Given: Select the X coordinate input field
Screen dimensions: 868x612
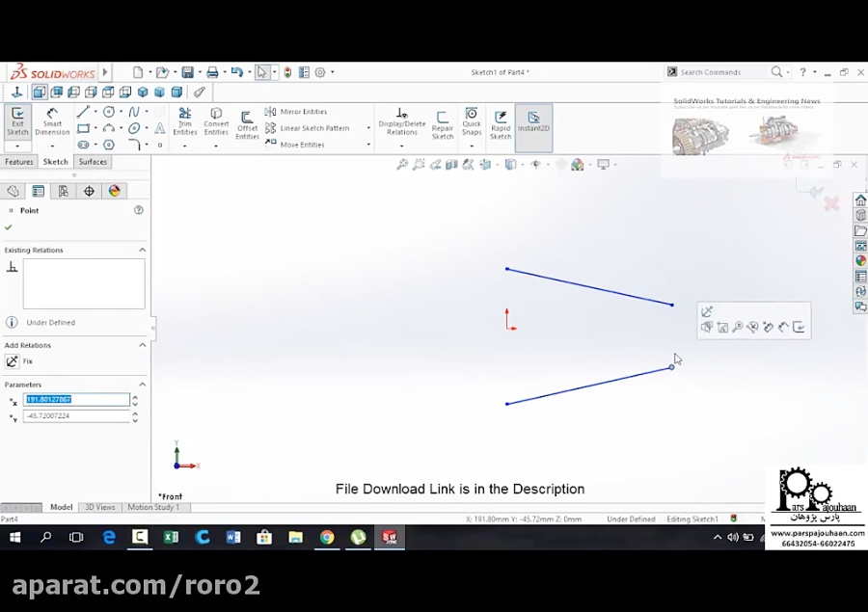Looking at the screenshot, I should [77, 399].
